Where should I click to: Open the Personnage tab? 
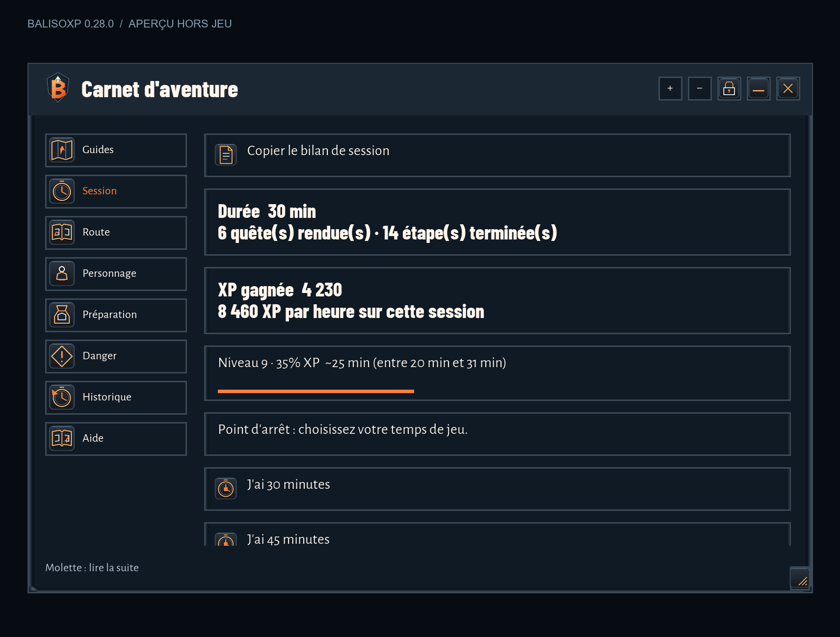[x=116, y=274]
